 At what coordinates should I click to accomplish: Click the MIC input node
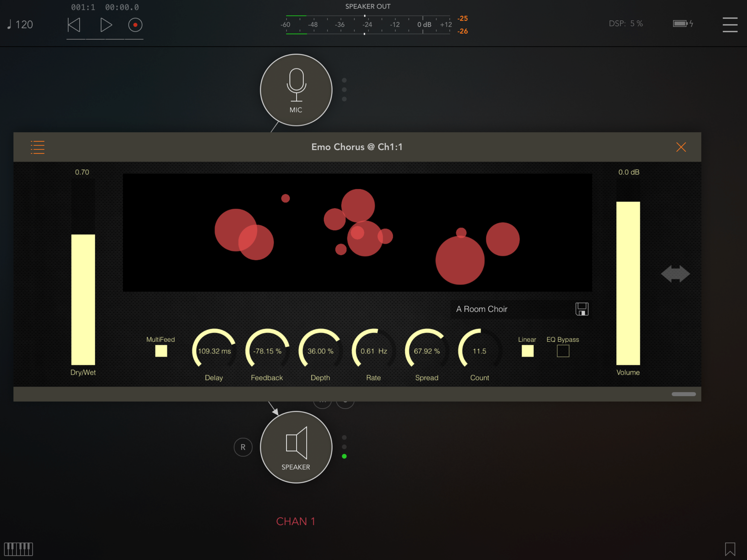click(296, 90)
